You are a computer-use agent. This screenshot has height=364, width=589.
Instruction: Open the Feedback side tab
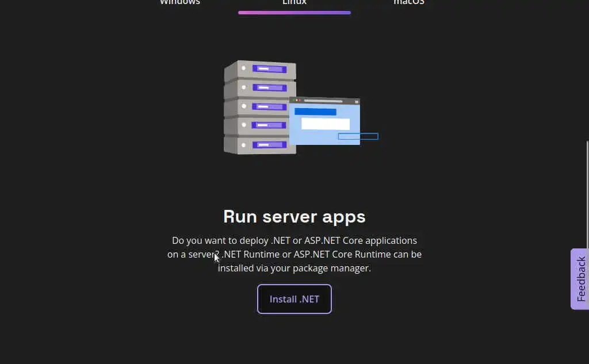pos(580,279)
